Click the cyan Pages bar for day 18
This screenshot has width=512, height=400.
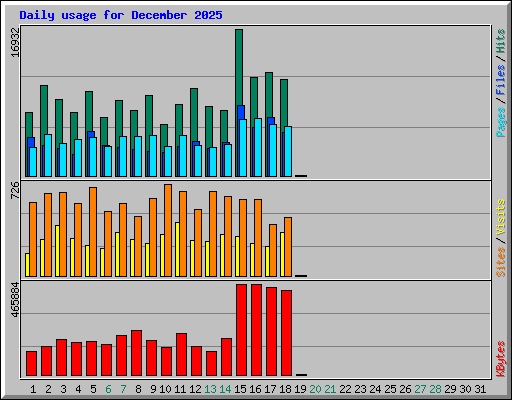click(288, 151)
